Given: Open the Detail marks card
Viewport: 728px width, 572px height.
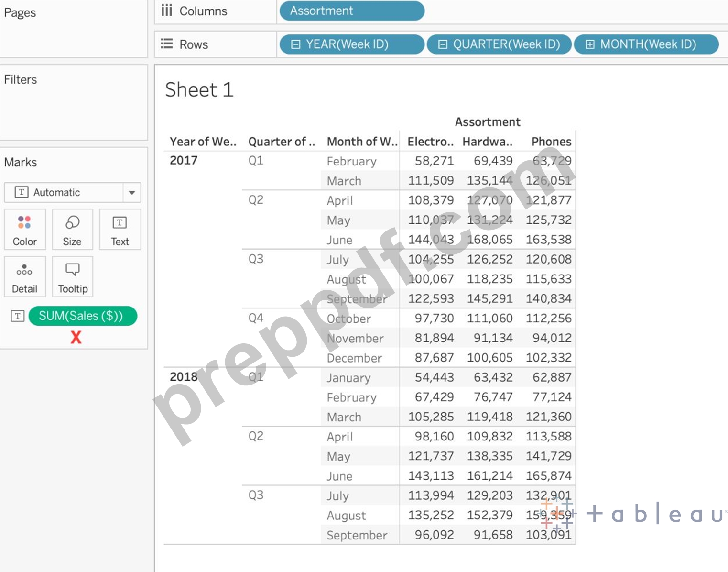Looking at the screenshot, I should [25, 276].
